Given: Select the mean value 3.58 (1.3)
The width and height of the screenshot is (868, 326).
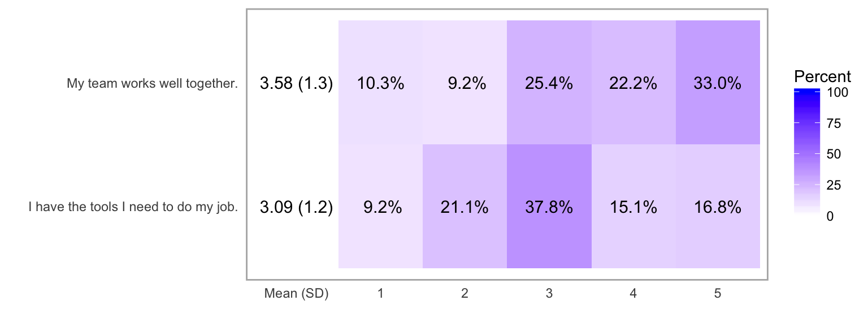Looking at the screenshot, I should pos(296,84).
